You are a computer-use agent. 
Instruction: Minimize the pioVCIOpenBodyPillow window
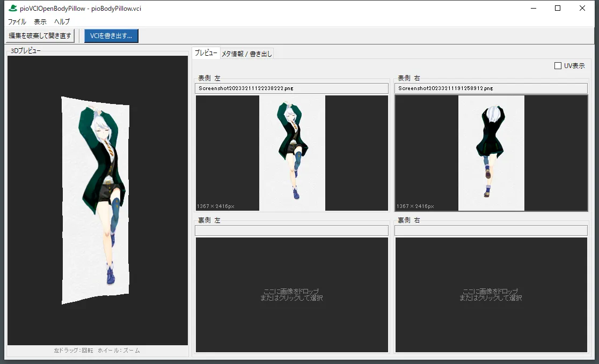coord(534,8)
